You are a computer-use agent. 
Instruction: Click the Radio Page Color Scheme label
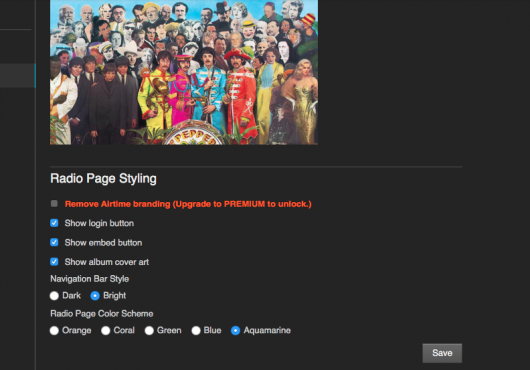(102, 314)
